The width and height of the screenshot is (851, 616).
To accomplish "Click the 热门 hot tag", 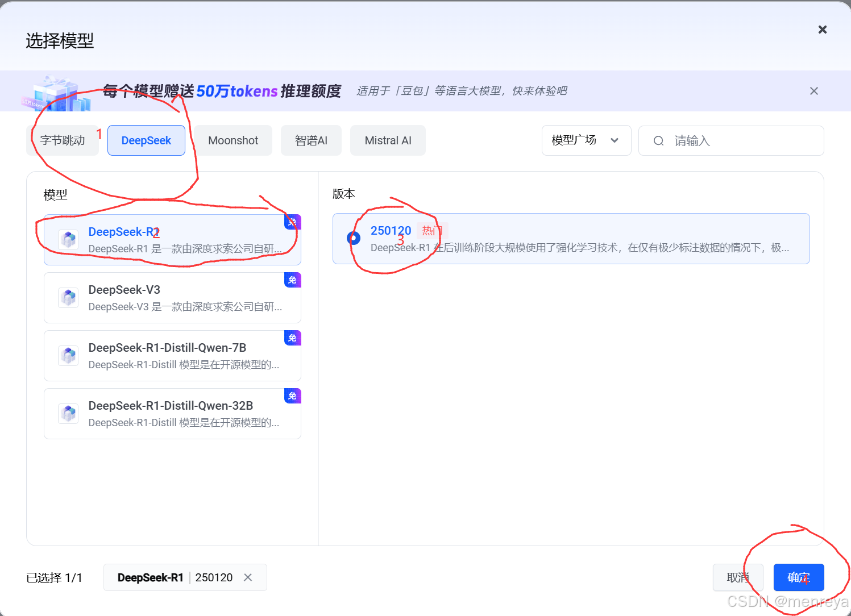I will 433,231.
